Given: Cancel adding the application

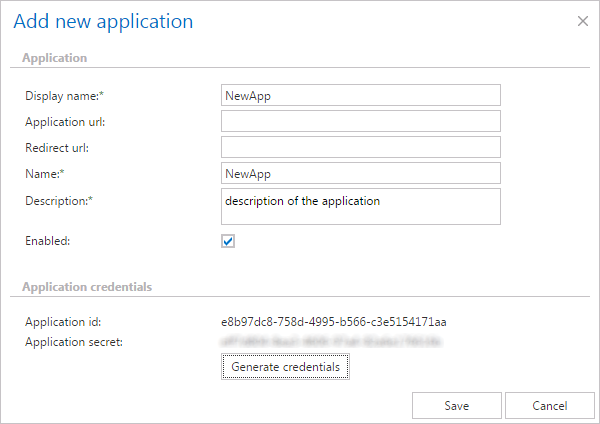Looking at the screenshot, I should 549,405.
